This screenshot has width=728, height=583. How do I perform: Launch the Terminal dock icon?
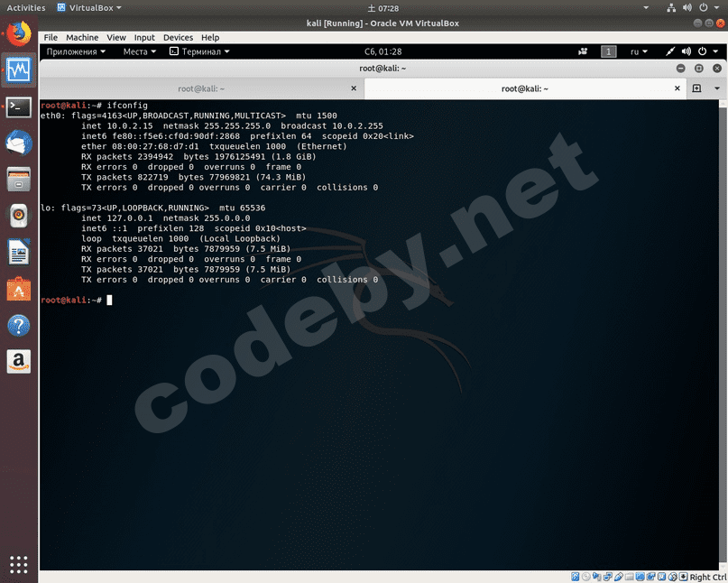pos(19,107)
